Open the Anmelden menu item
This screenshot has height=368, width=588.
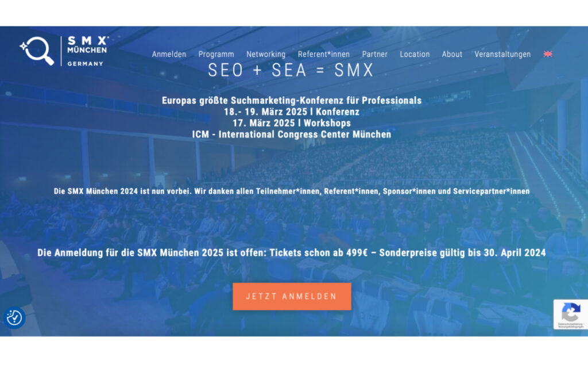click(x=169, y=54)
